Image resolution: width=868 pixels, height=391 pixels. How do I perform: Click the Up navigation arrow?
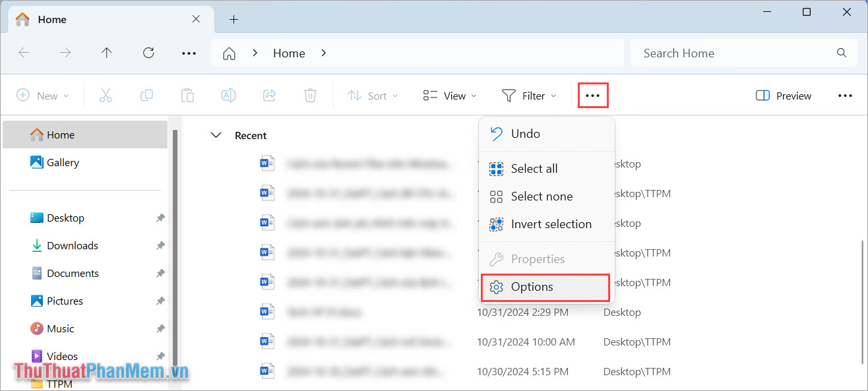pyautogui.click(x=106, y=53)
